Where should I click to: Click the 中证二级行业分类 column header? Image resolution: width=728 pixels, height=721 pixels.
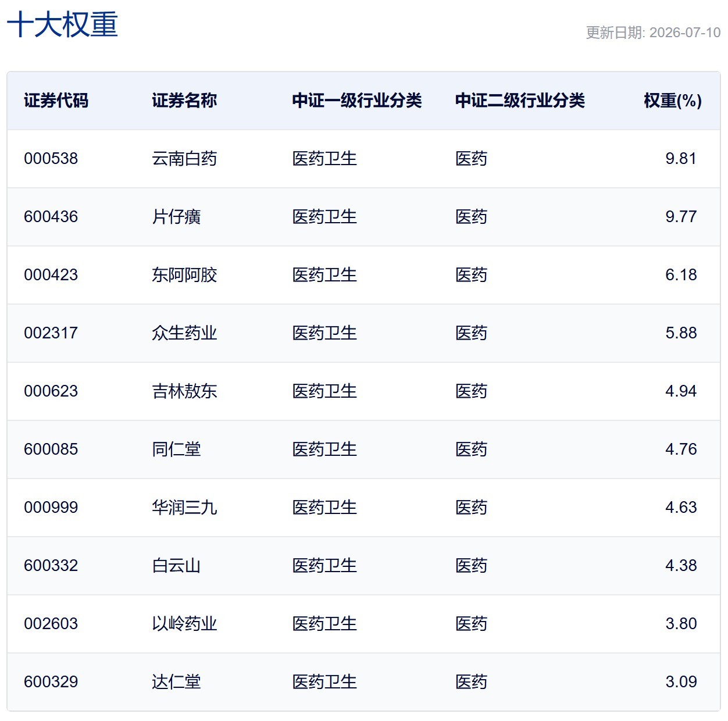[520, 101]
